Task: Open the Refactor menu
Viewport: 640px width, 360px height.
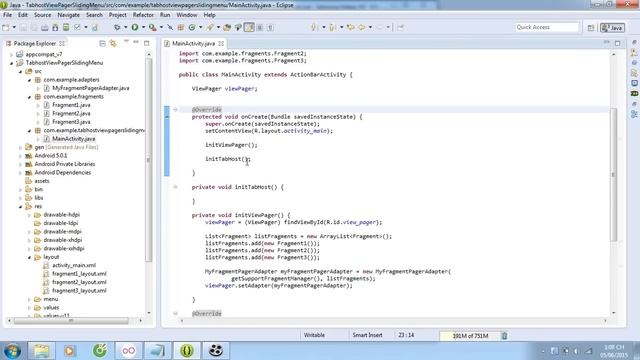Action: tap(143, 15)
